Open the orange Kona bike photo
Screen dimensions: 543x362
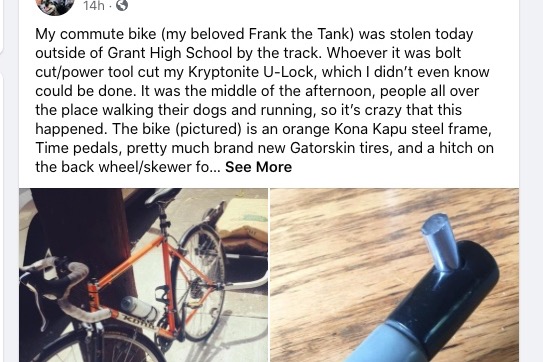pyautogui.click(x=143, y=275)
